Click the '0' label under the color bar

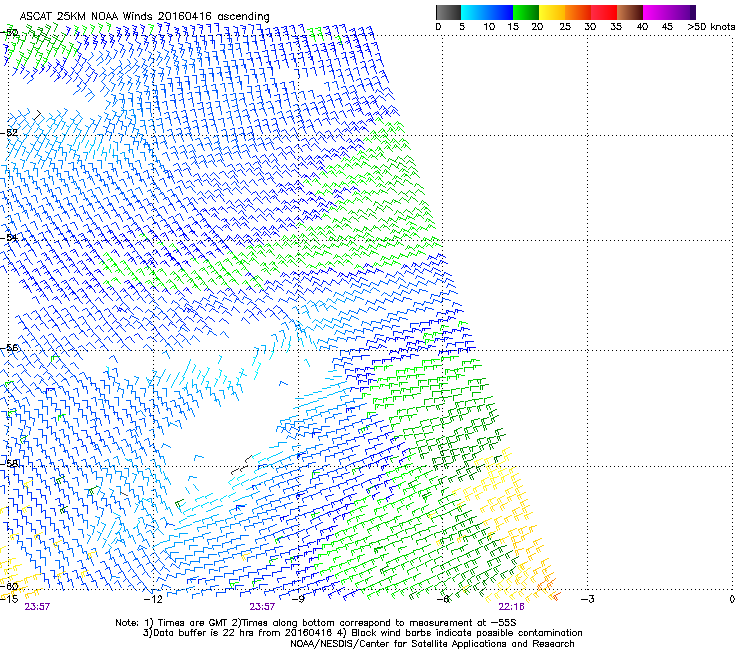click(438, 27)
